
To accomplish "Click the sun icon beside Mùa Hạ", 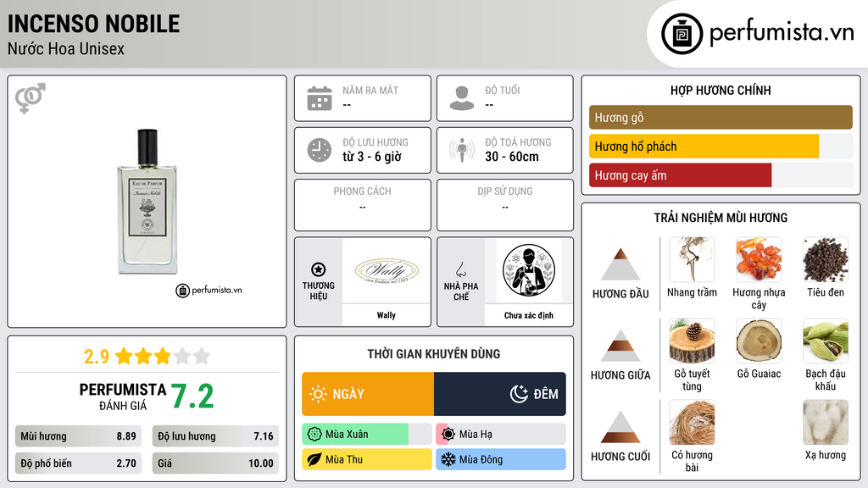I will click(x=448, y=435).
